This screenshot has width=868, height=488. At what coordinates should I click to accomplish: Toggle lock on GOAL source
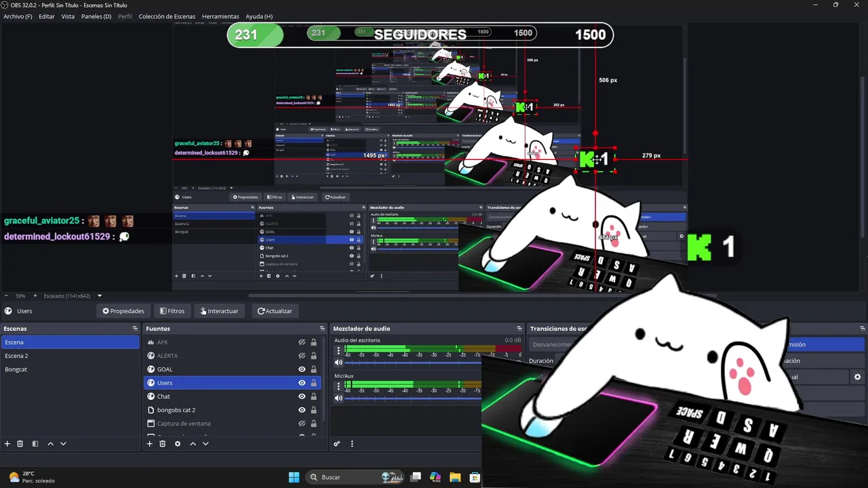click(313, 369)
